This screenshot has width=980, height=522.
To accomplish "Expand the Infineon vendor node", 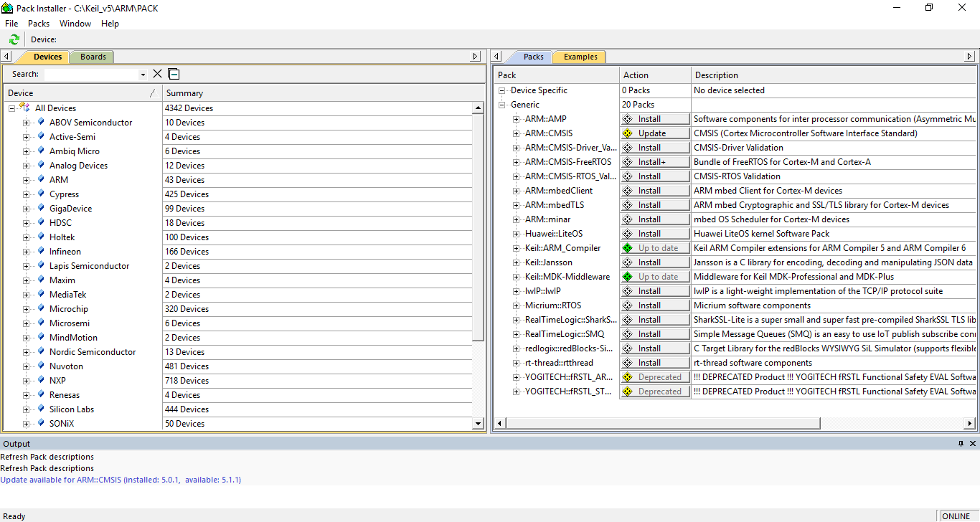I will pos(26,252).
